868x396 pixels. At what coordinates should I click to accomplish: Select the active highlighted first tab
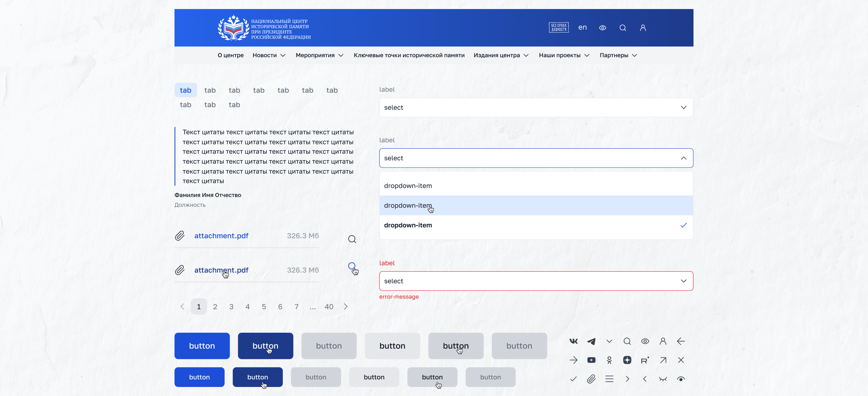point(185,90)
